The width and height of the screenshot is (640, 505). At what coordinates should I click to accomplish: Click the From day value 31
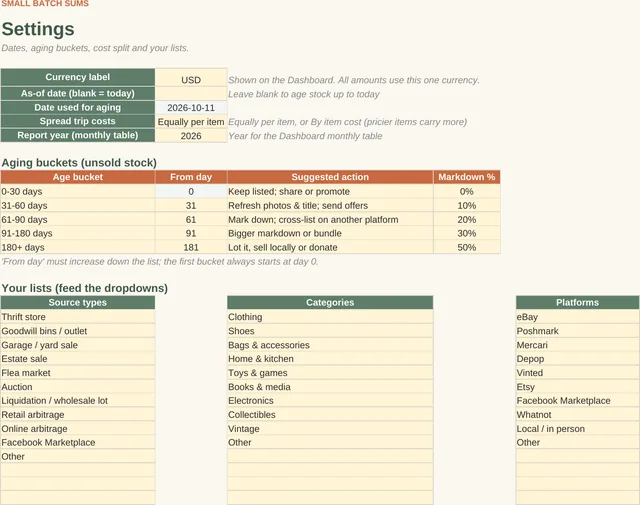click(x=191, y=205)
